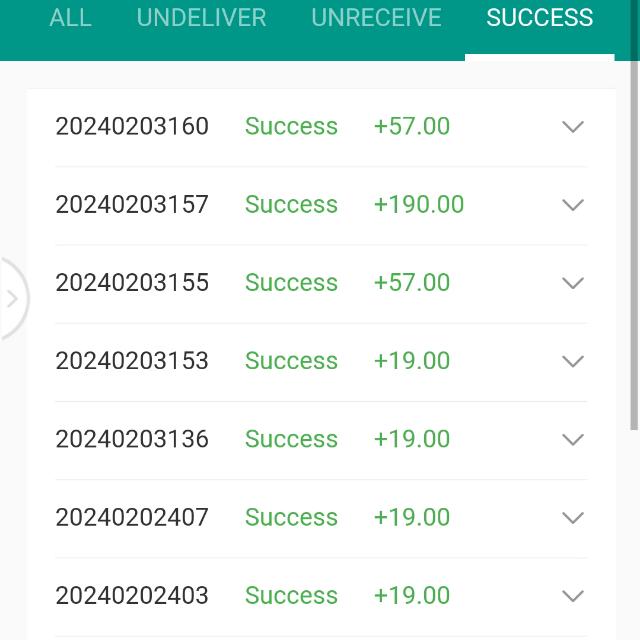Switch to the ALL tab

(70, 18)
